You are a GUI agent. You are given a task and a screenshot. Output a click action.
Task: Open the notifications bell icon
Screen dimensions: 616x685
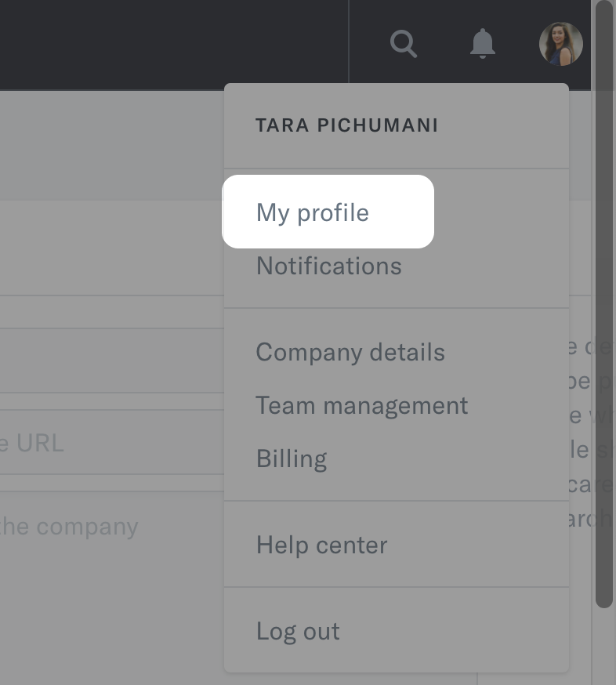pos(483,44)
